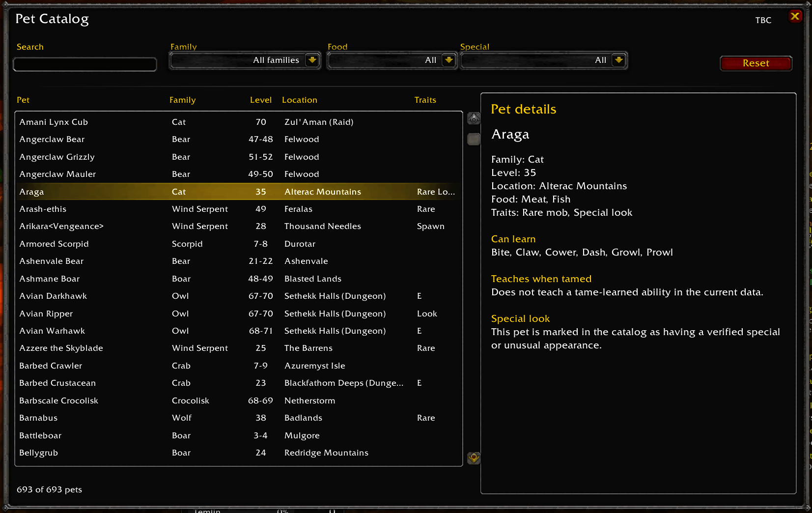Select the highlighted Araga row
Image resolution: width=812 pixels, height=513 pixels.
pos(239,192)
